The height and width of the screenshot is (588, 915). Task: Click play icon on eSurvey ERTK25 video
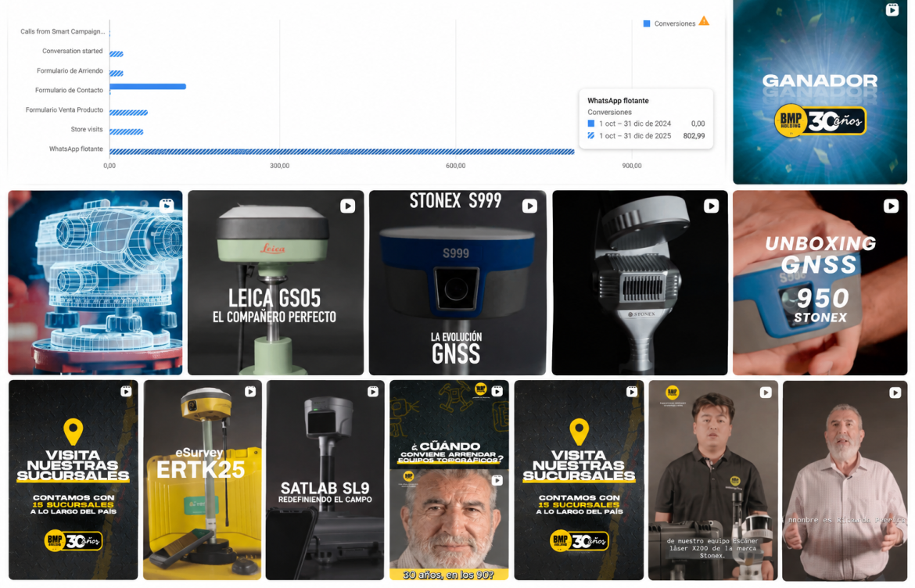(x=250, y=392)
